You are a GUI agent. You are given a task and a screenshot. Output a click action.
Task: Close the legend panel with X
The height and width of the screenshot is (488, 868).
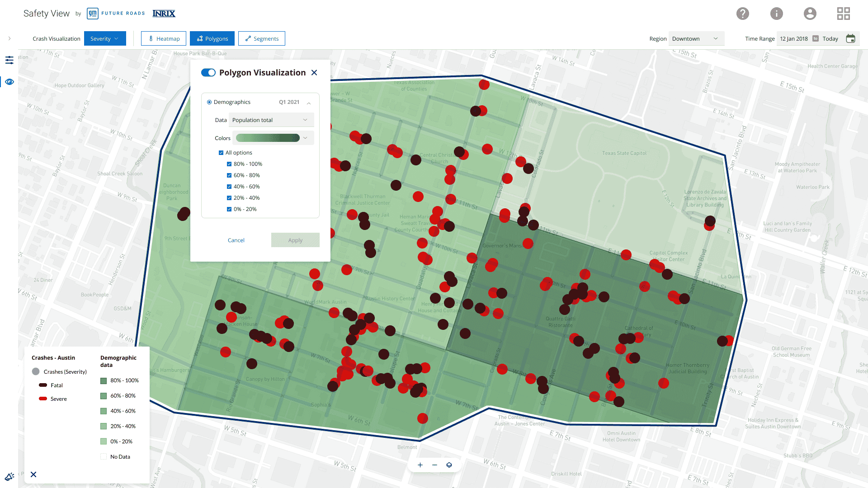click(x=33, y=474)
